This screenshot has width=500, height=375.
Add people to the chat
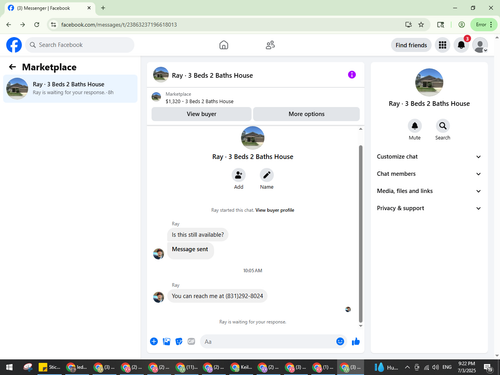click(238, 175)
